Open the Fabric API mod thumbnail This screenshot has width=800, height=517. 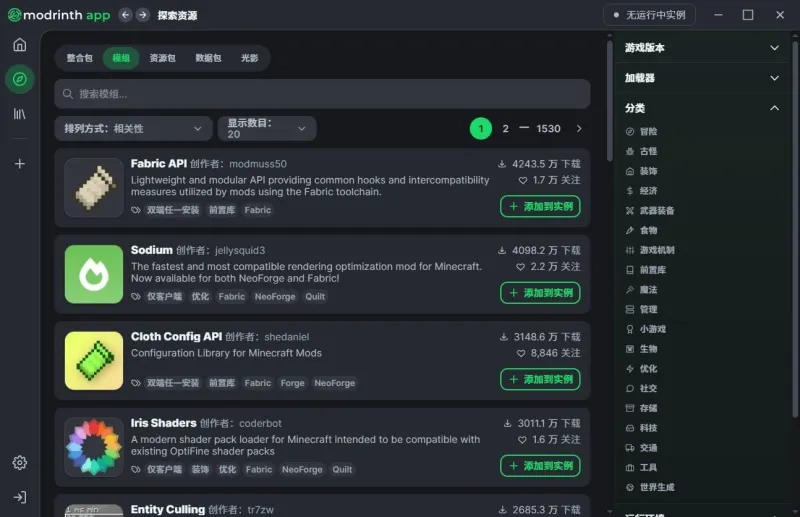(94, 188)
